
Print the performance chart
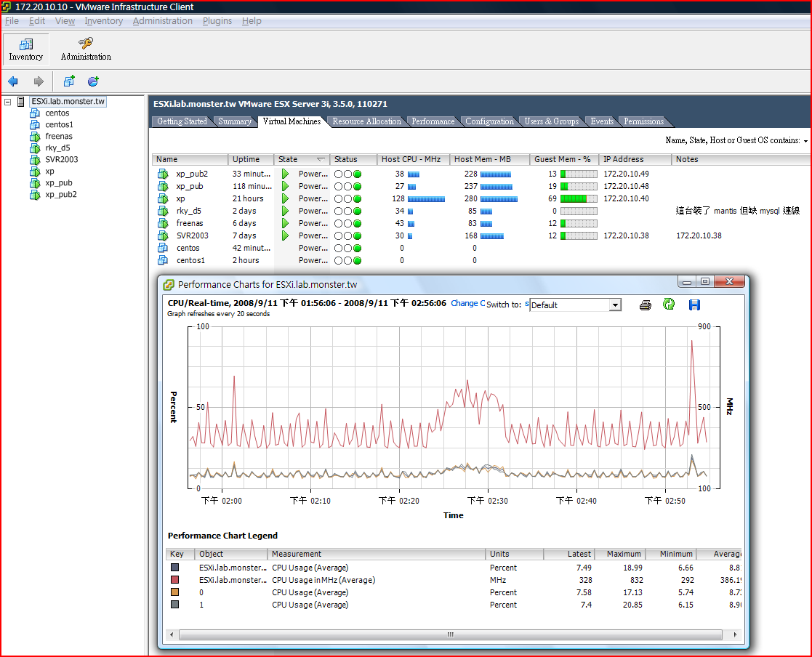(646, 305)
